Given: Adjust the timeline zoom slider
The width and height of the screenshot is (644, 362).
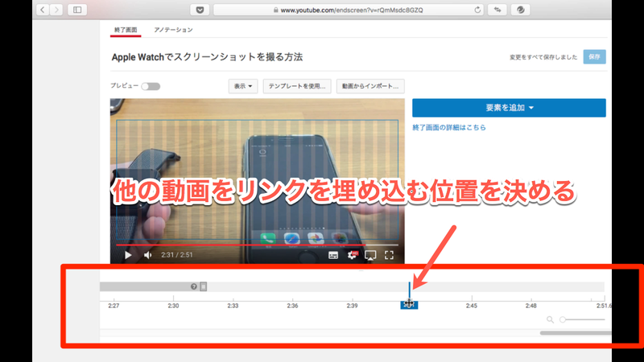Looking at the screenshot, I should (x=583, y=319).
